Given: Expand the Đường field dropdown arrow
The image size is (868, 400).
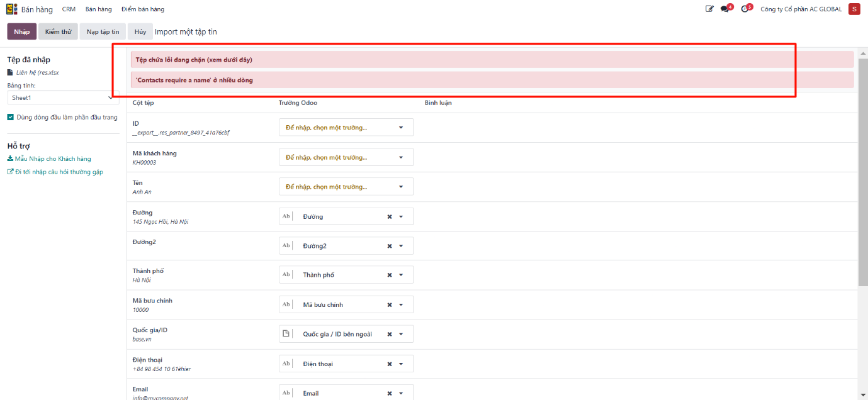Looking at the screenshot, I should 401,216.
